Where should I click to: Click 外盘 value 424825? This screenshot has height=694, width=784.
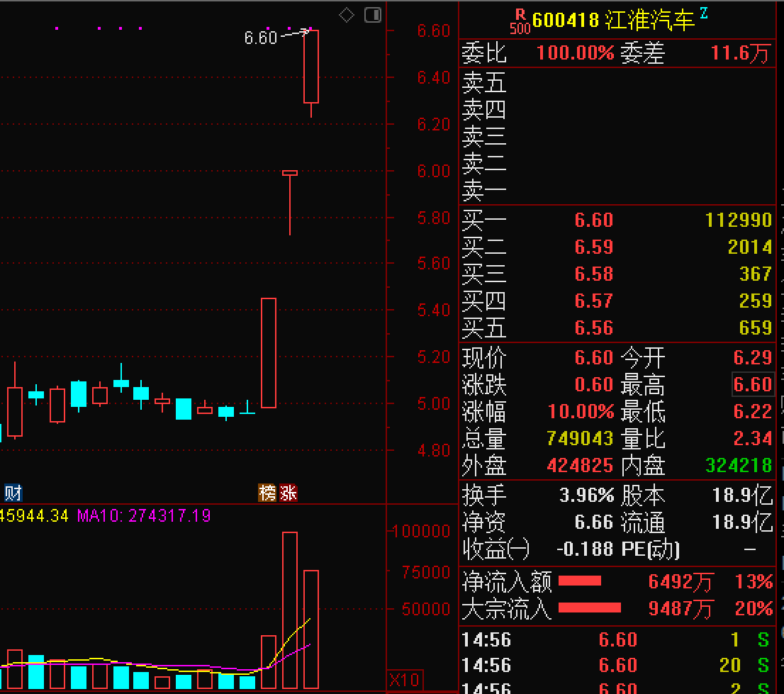point(580,466)
